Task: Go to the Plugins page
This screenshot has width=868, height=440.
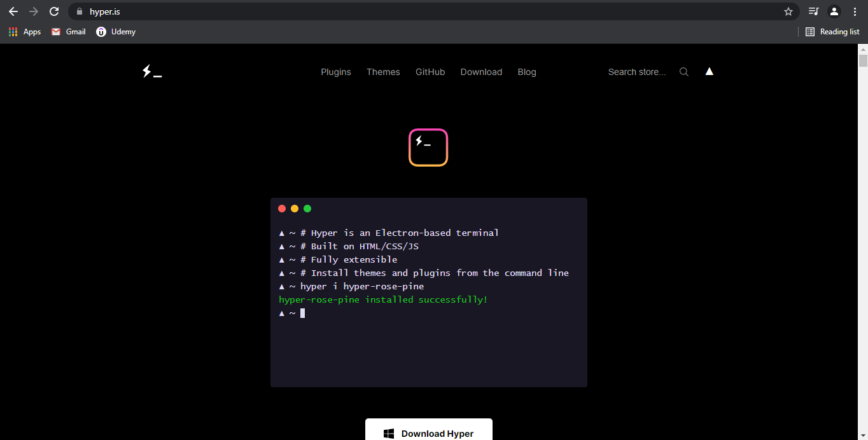Action: pyautogui.click(x=336, y=72)
